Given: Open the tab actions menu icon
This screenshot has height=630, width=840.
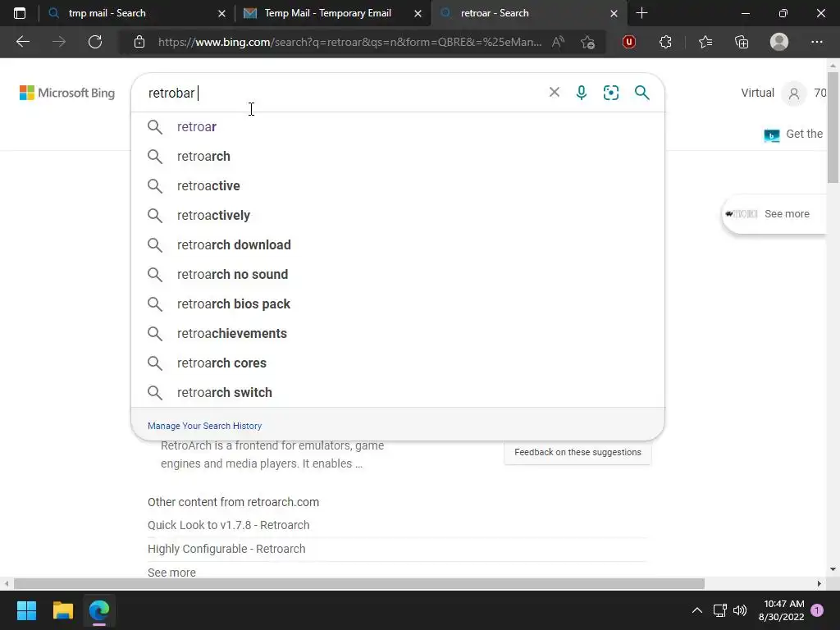Looking at the screenshot, I should click(x=20, y=13).
